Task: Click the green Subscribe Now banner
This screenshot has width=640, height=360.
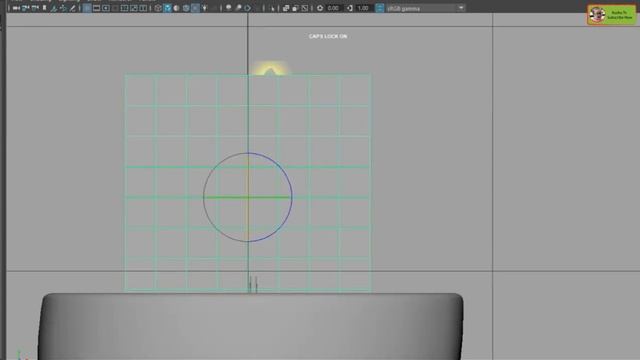Action: click(x=611, y=15)
